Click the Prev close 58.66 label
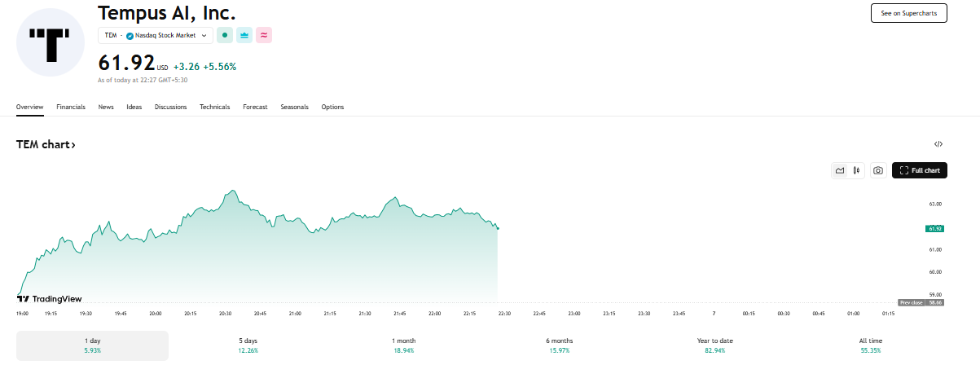The height and width of the screenshot is (365, 980). tap(921, 302)
